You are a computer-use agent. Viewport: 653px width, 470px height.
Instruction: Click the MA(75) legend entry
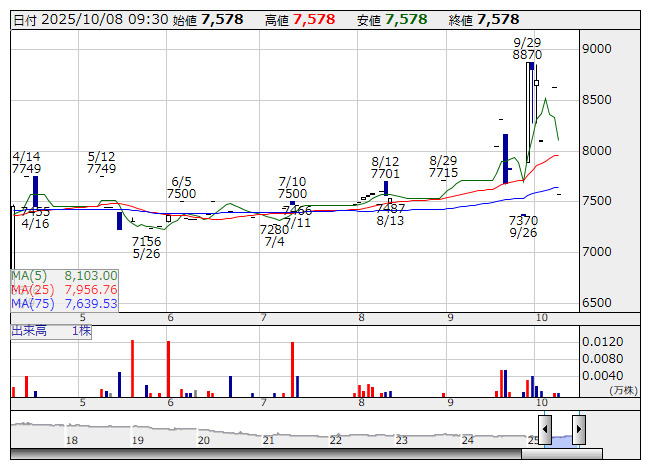64,304
